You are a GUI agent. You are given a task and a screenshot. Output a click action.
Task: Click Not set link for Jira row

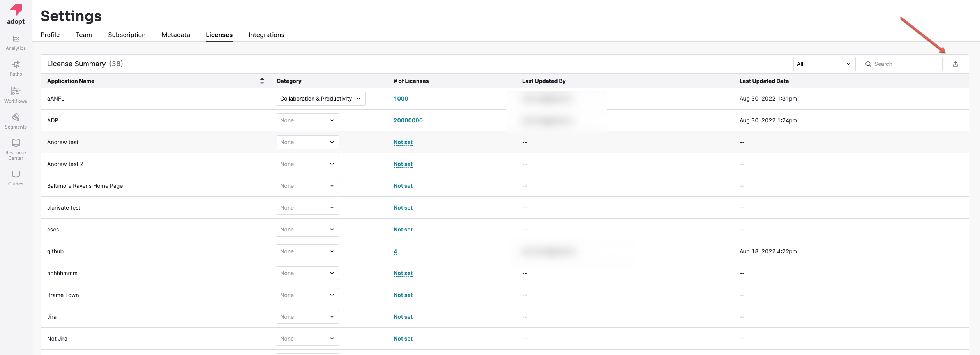tap(403, 317)
